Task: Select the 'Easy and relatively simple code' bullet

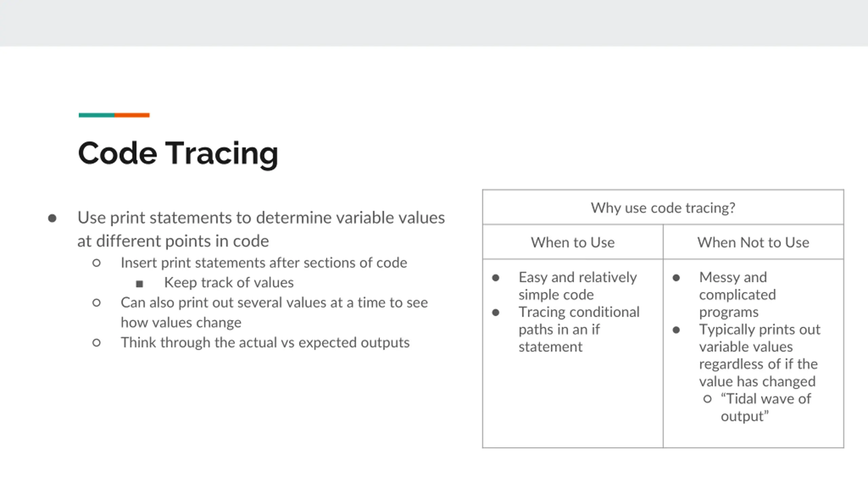Action: (578, 286)
